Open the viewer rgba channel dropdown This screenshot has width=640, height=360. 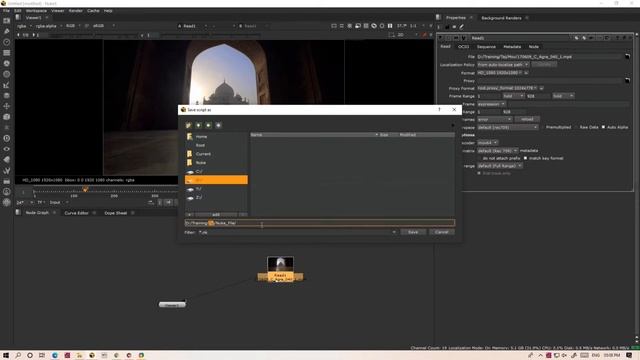coord(24,26)
